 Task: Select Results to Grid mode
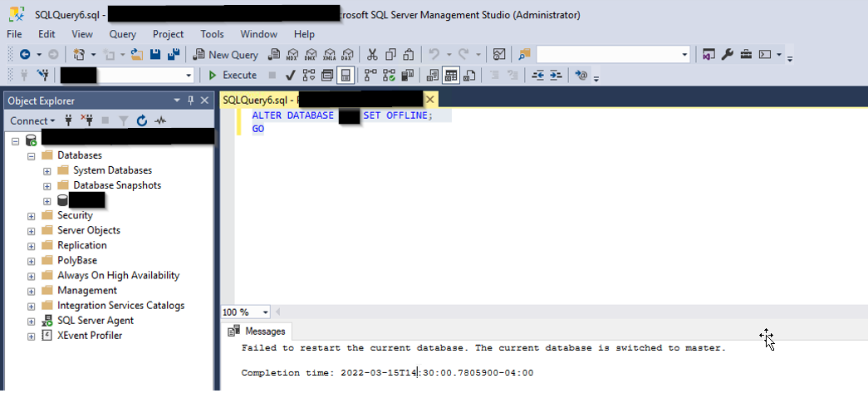pyautogui.click(x=451, y=75)
